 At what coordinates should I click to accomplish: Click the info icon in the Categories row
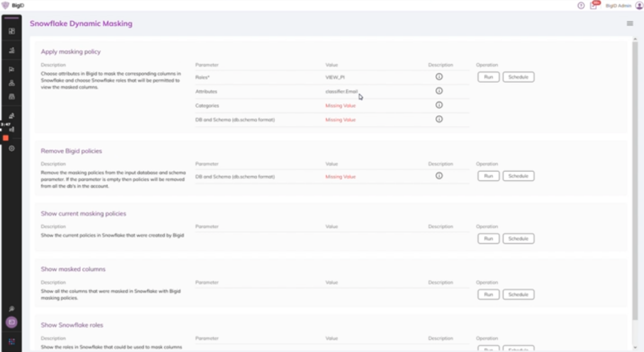(x=439, y=105)
